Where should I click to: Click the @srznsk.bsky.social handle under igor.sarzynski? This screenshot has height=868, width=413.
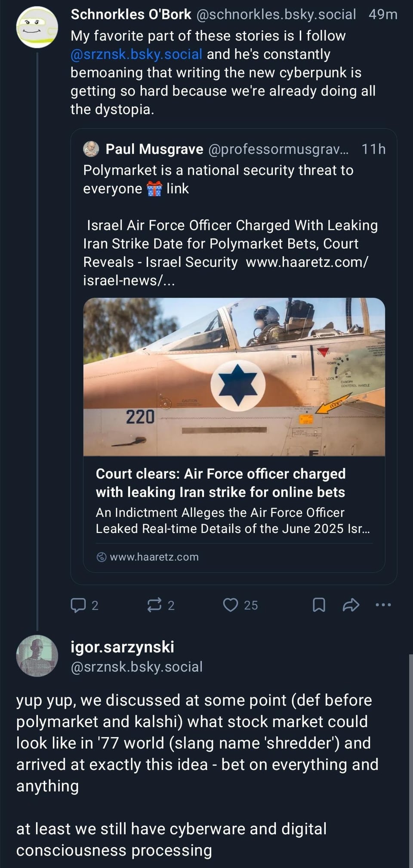[136, 666]
